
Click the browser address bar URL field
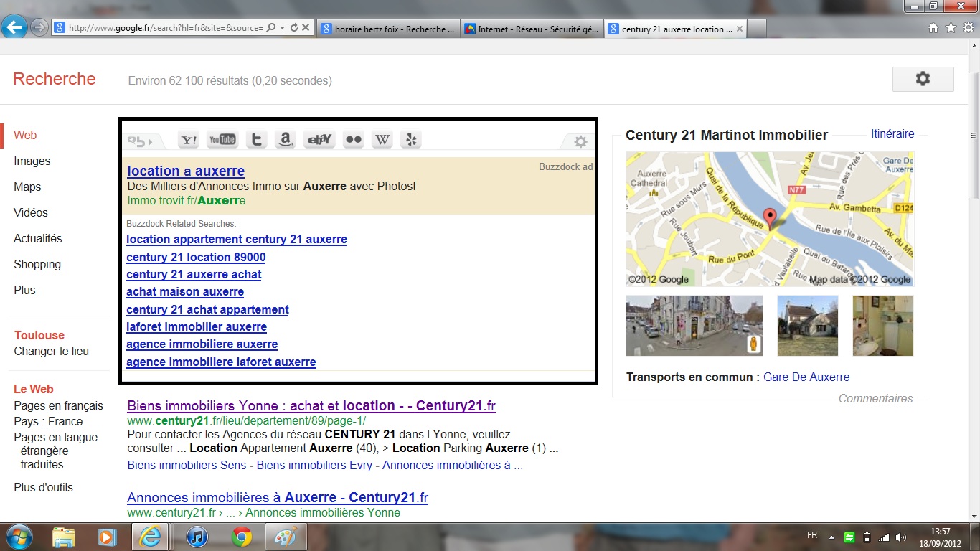[x=165, y=28]
